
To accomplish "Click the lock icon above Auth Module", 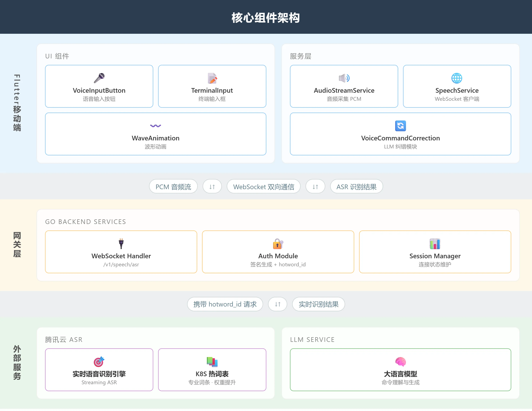I will [278, 244].
